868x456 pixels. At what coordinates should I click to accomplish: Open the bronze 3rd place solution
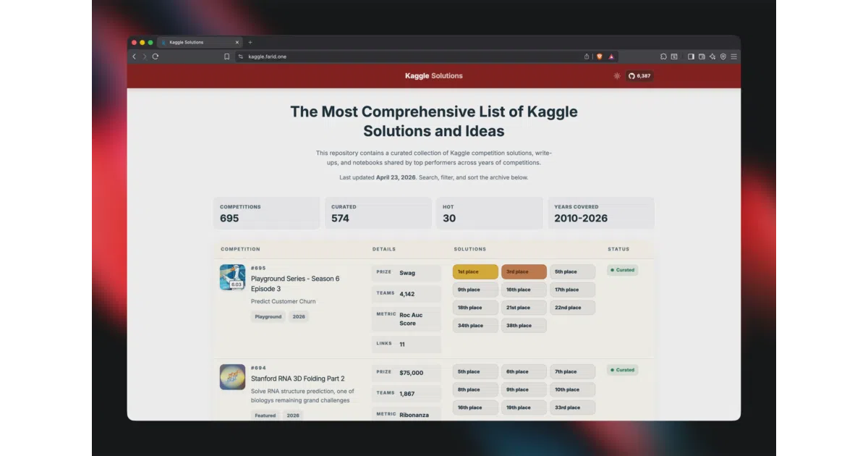524,272
